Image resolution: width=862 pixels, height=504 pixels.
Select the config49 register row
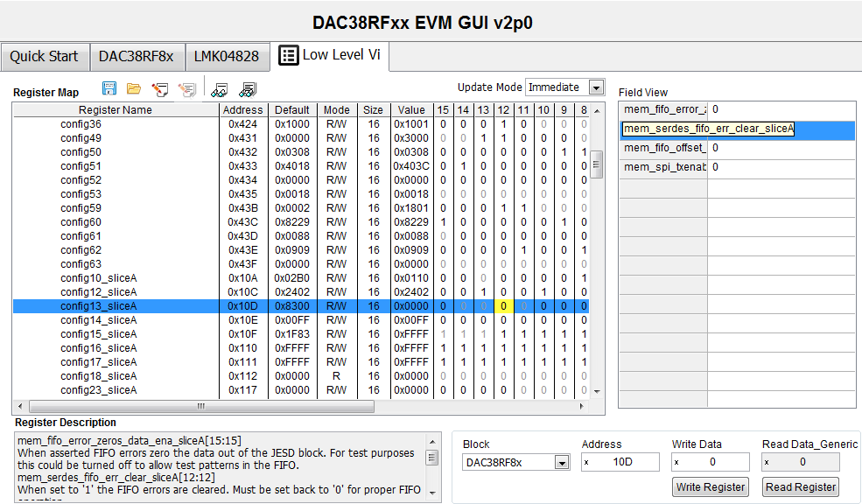(301, 138)
